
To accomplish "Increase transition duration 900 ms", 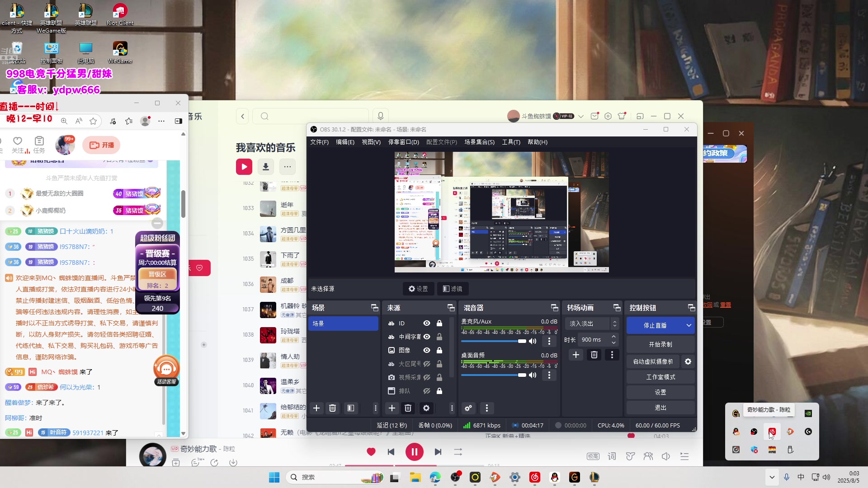I will 613,337.
